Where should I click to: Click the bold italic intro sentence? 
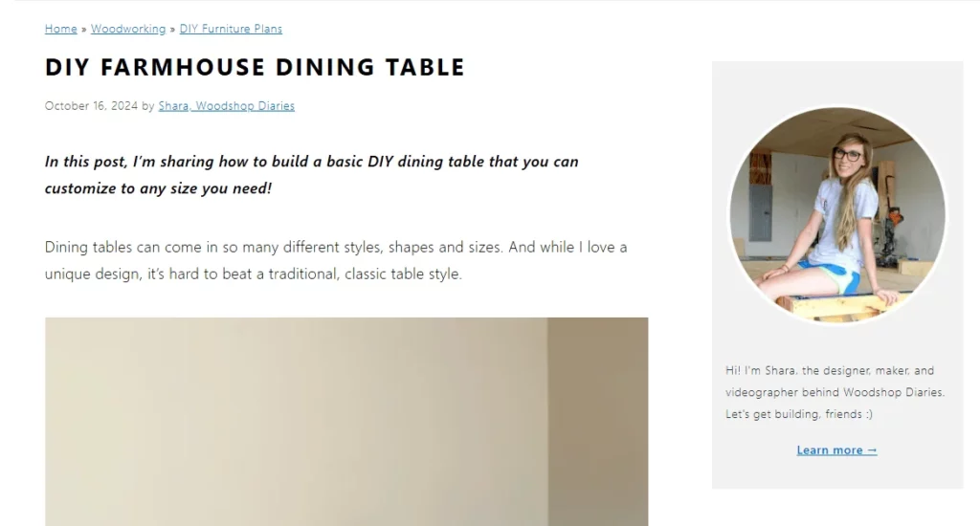[311, 162]
